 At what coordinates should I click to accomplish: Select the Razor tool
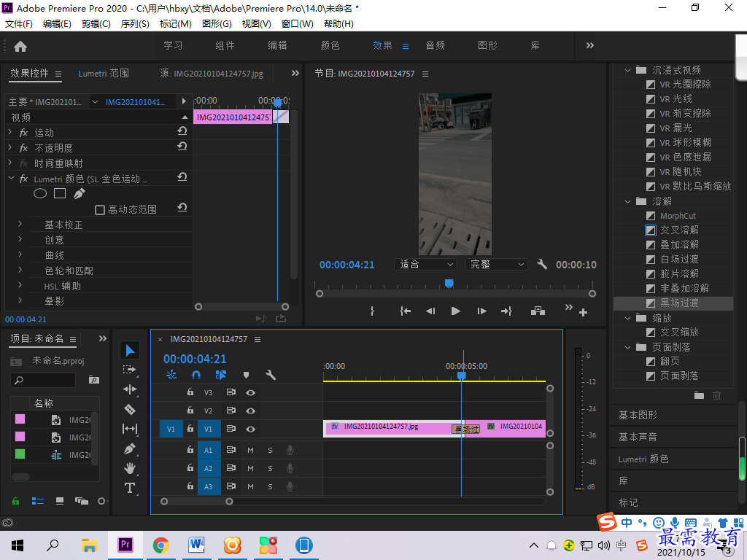pyautogui.click(x=130, y=410)
